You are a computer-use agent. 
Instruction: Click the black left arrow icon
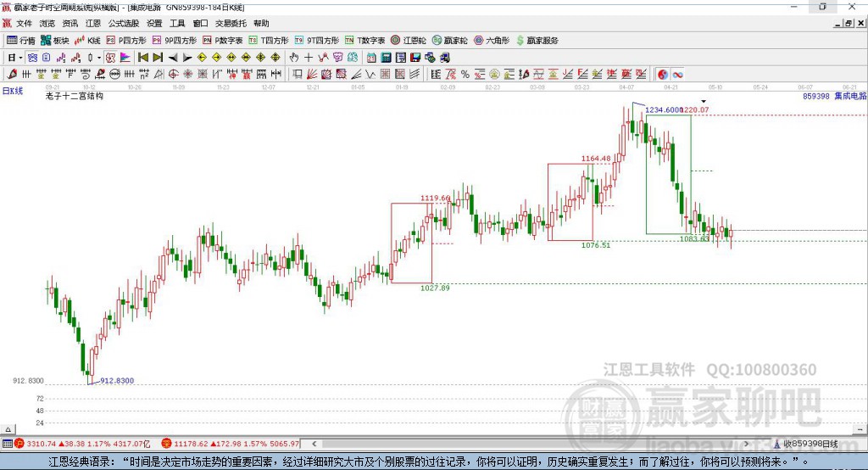pyautogui.click(x=173, y=58)
